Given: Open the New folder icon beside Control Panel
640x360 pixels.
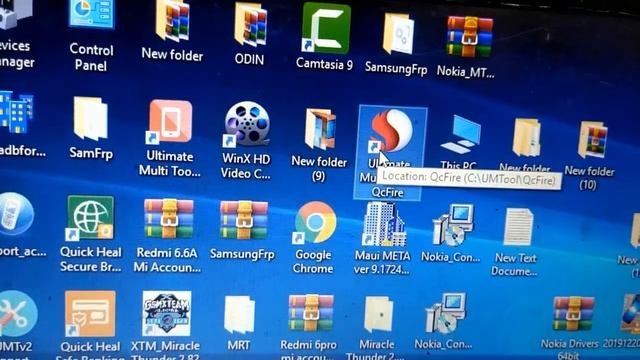Looking at the screenshot, I should click(x=172, y=32).
